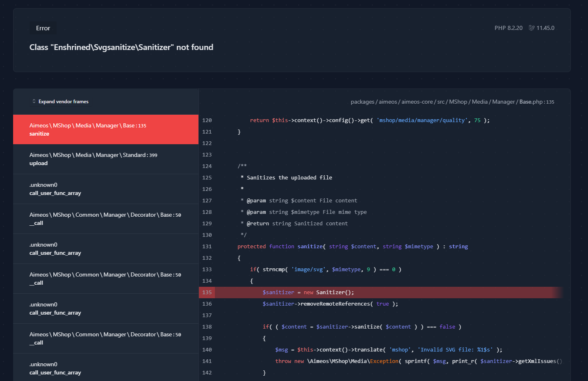Image resolution: width=588 pixels, height=381 pixels.
Task: Click the 'protected function sanitize' declaration line
Action: (x=353, y=247)
